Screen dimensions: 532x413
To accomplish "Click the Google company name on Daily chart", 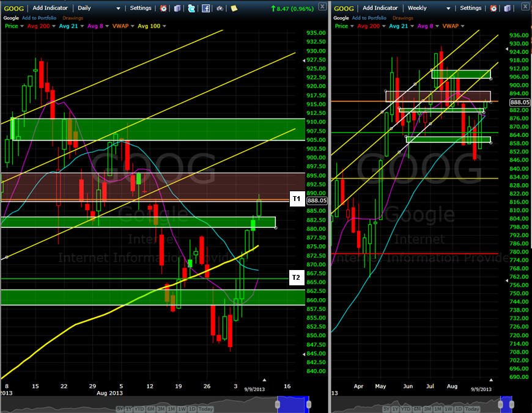I will point(11,18).
